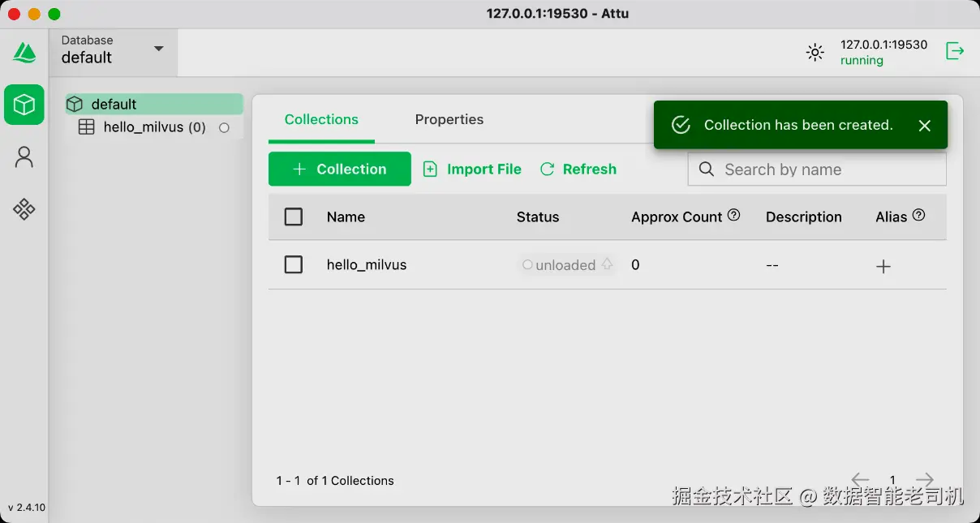This screenshot has width=980, height=523.
Task: Click the logout icon beside the server address
Action: coord(955,51)
